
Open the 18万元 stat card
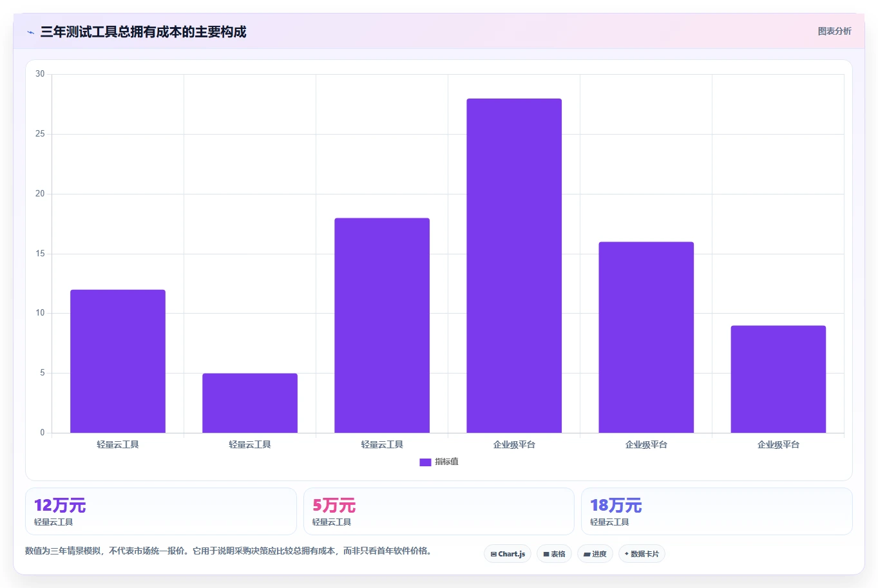coord(717,511)
